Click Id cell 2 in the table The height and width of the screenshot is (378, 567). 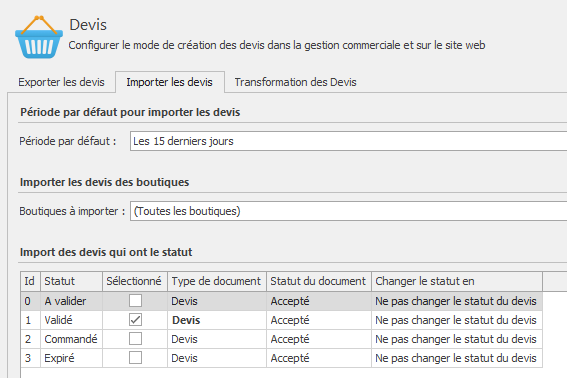(30, 339)
